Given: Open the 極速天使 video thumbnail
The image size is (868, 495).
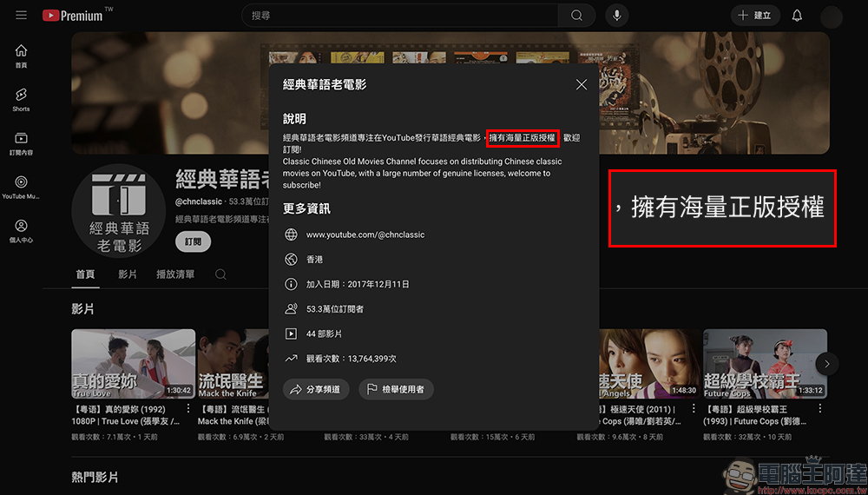Looking at the screenshot, I should click(x=649, y=364).
